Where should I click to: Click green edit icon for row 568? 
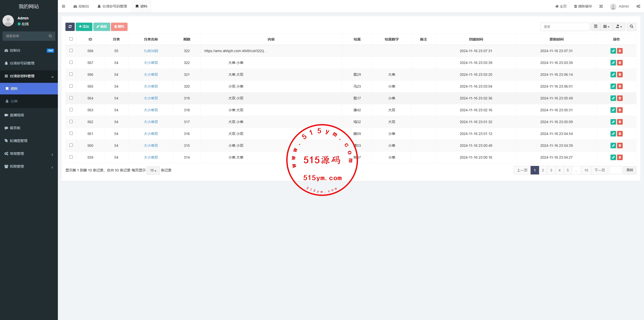pos(613,51)
